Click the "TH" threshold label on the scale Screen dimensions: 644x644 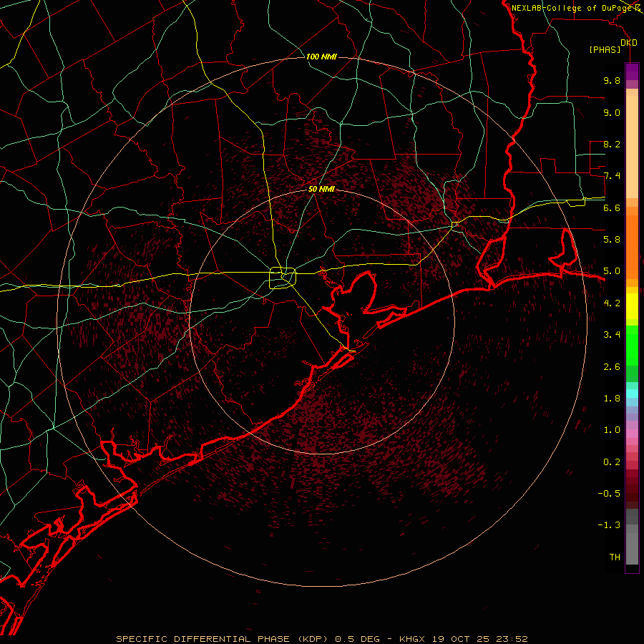615,557
